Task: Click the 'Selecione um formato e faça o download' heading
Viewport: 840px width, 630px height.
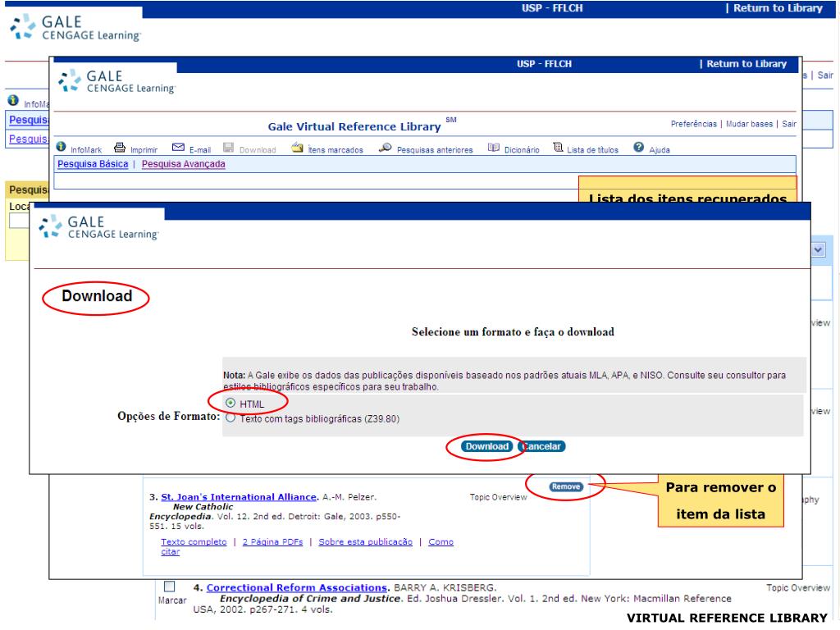Action: coord(513,331)
